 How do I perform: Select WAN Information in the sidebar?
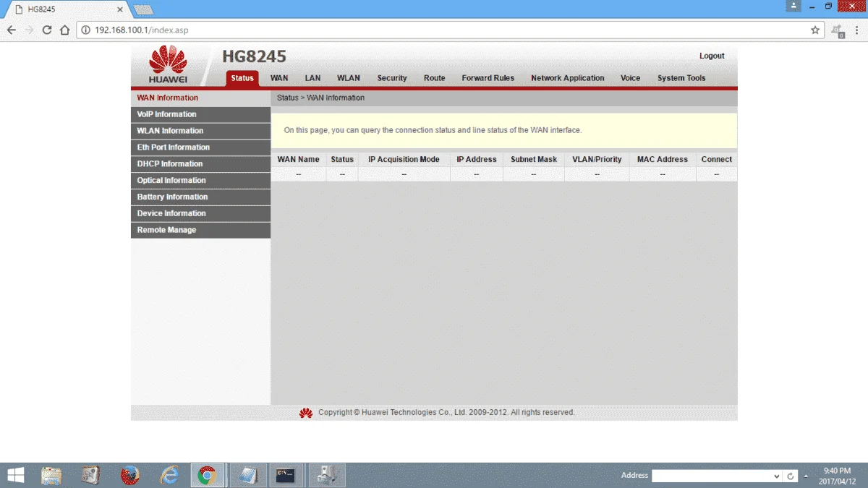(200, 98)
